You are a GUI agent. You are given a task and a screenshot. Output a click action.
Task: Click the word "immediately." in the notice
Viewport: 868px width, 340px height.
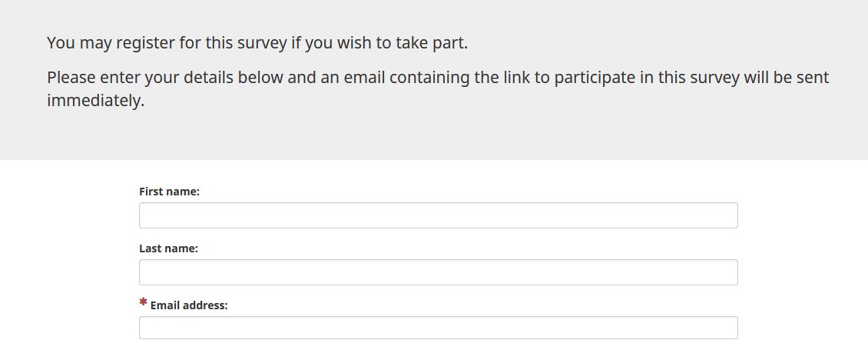pyautogui.click(x=95, y=101)
